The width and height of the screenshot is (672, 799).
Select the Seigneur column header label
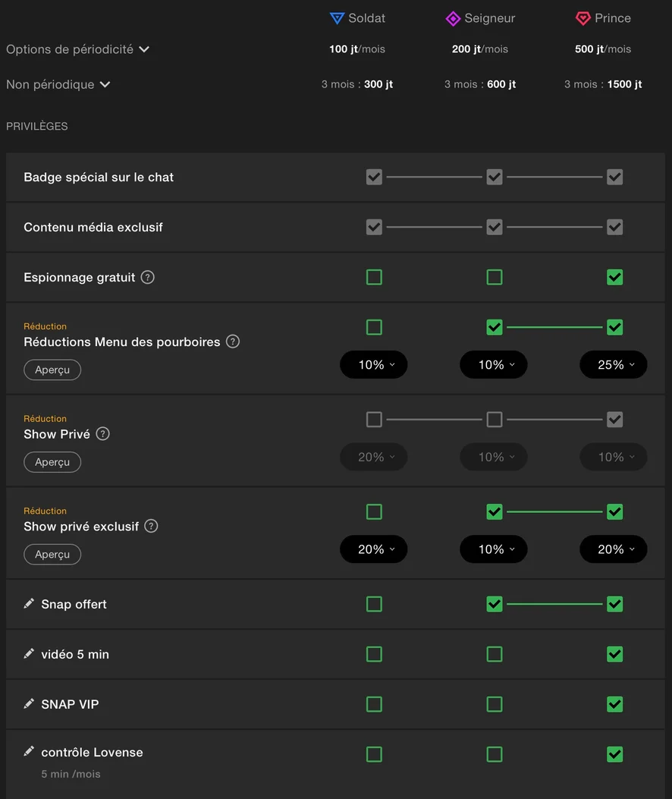click(x=489, y=18)
